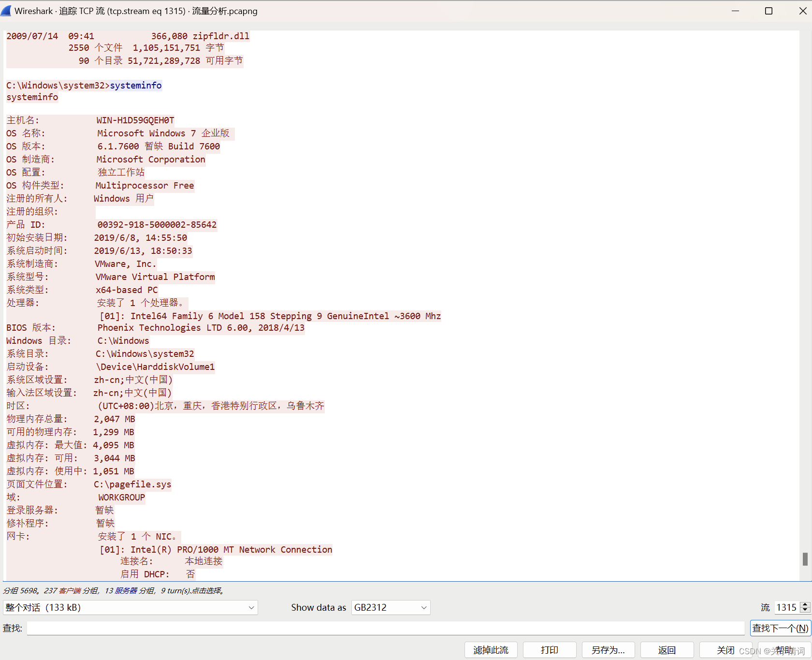Close the window with the X icon
This screenshot has width=812, height=660.
click(x=802, y=11)
